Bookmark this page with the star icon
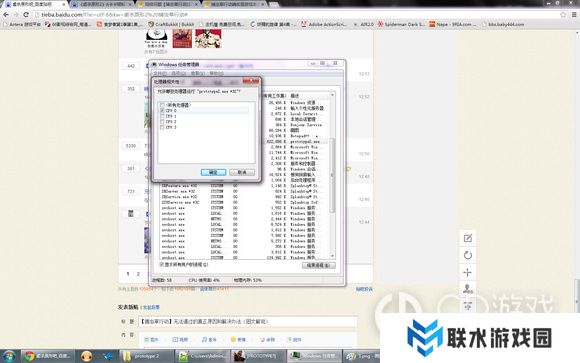 563,15
